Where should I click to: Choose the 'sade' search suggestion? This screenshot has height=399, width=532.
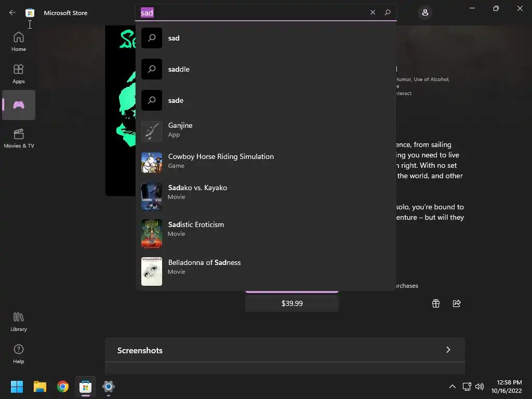[x=266, y=100]
